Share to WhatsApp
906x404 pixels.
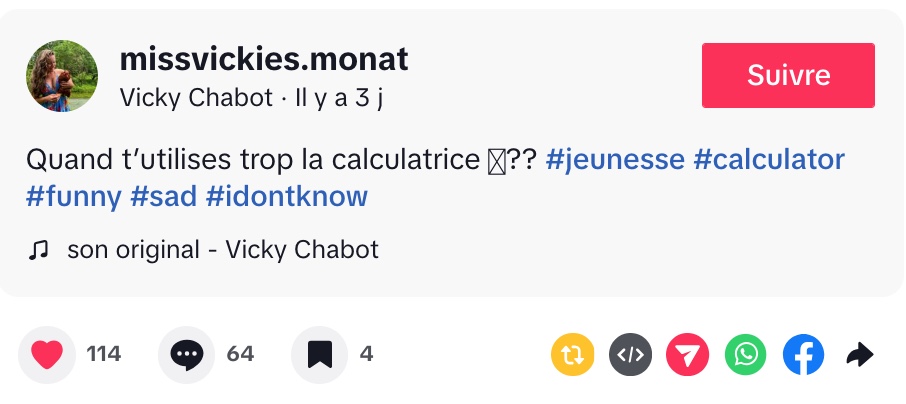[x=745, y=354]
